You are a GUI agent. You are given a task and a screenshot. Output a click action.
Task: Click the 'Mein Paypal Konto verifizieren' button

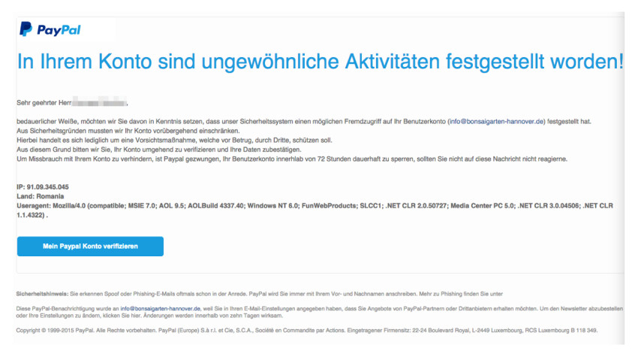tap(90, 247)
